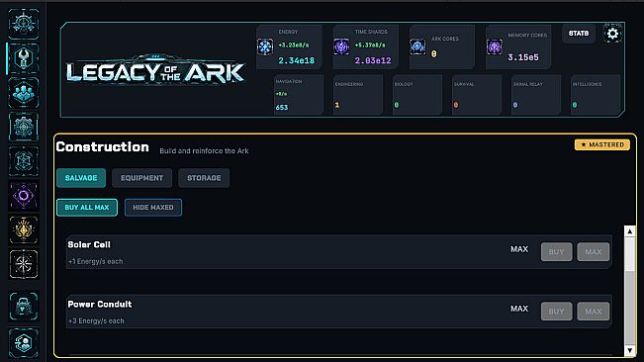Open the hexagon network sidebar icon
Image resolution: width=644 pixels, height=362 pixels.
point(24,161)
